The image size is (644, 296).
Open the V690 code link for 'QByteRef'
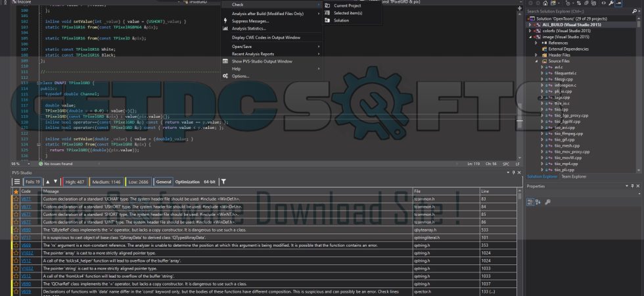26,230
